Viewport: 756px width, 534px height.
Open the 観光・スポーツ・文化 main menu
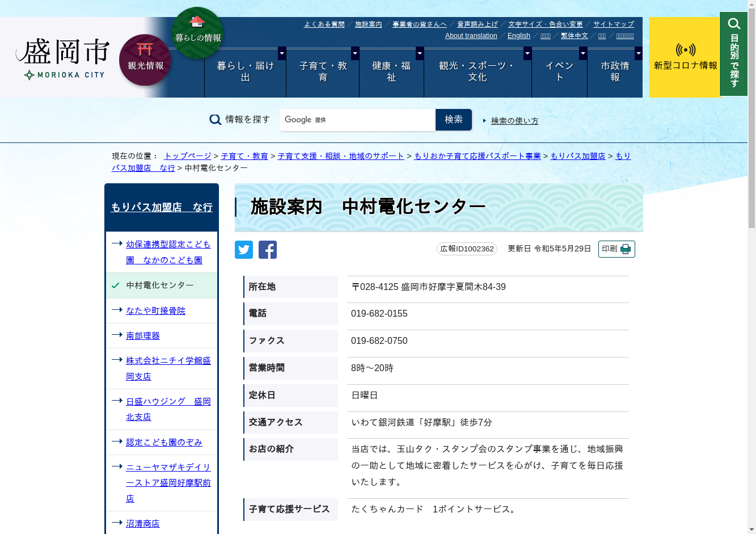(x=478, y=72)
